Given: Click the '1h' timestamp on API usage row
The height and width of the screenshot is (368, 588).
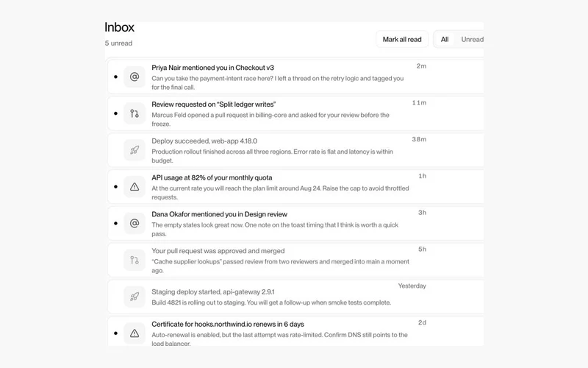Looking at the screenshot, I should pyautogui.click(x=422, y=176).
